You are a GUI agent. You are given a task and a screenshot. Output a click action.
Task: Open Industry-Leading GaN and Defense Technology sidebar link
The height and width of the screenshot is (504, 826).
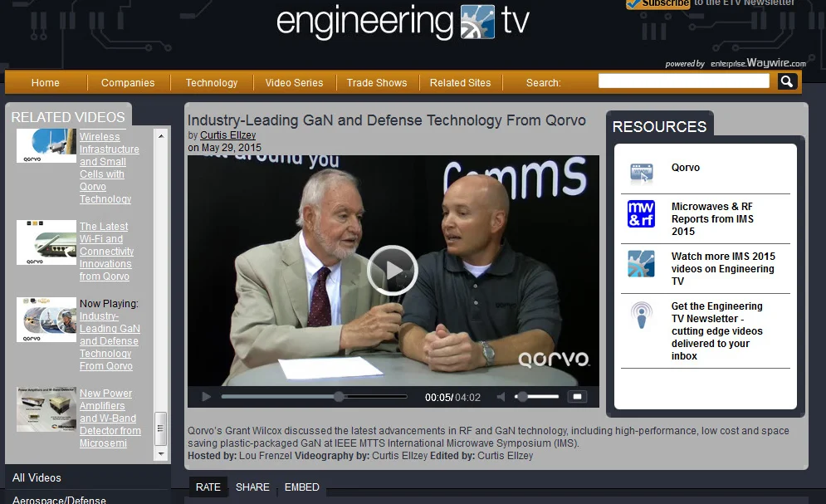pos(110,340)
